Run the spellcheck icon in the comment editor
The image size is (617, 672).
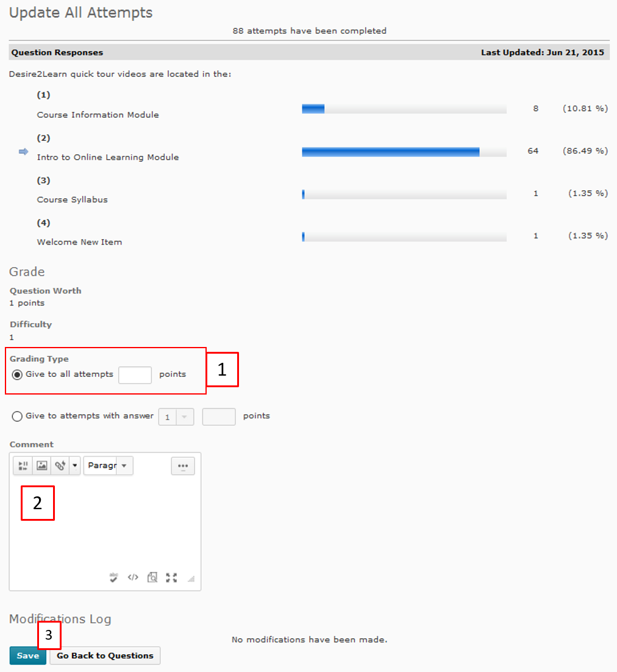point(113,577)
